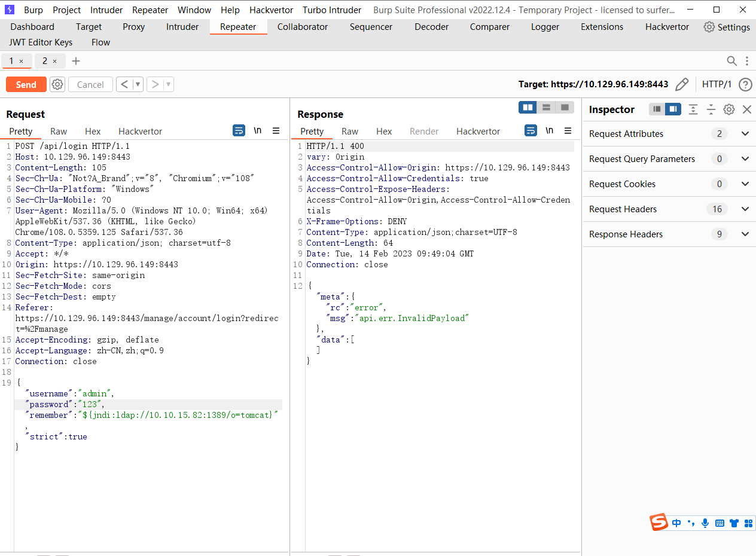The width and height of the screenshot is (756, 556).
Task: Open Logger tab
Action: coord(545,27)
